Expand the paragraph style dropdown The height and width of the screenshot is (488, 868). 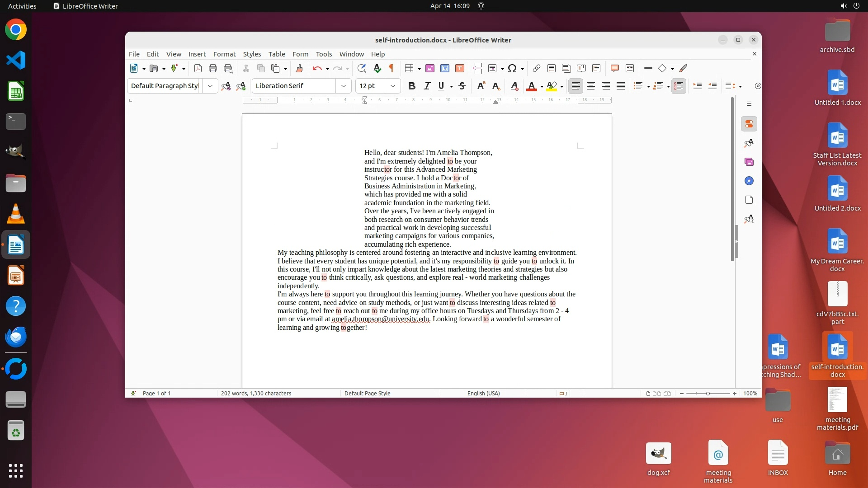[x=210, y=86]
